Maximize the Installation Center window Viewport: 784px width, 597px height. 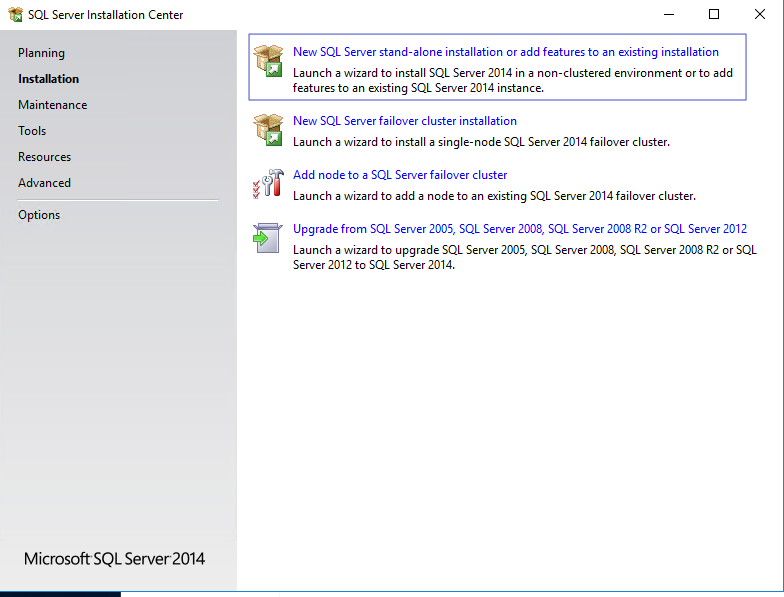[x=714, y=14]
